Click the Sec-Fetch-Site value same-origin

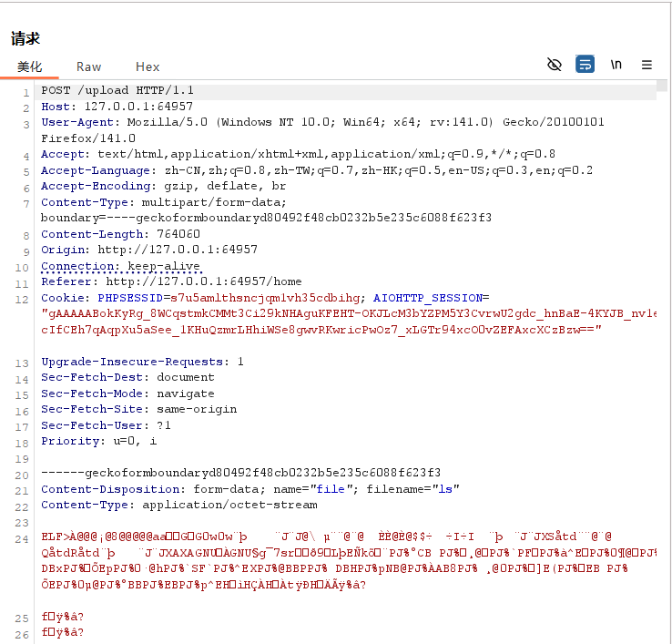click(x=197, y=409)
